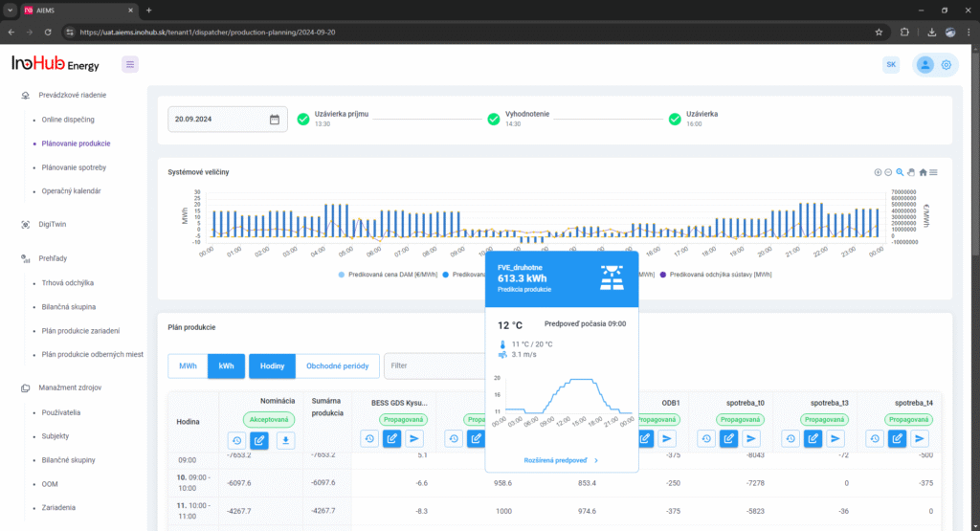The height and width of the screenshot is (531, 980).
Task: Switch units to MWh
Action: pyautogui.click(x=188, y=365)
